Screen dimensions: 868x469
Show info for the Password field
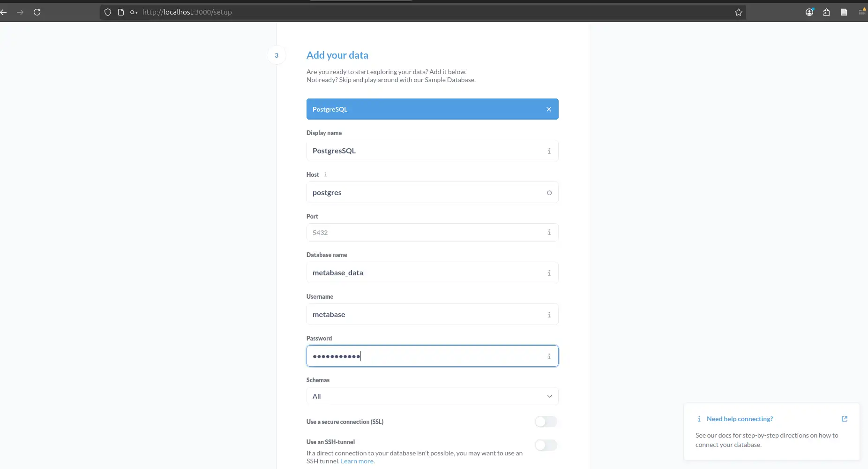549,356
